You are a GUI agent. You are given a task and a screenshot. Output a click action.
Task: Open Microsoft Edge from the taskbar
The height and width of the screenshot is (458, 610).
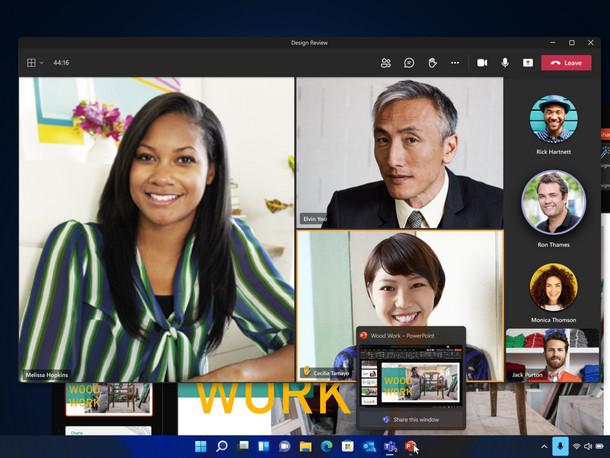(327, 446)
